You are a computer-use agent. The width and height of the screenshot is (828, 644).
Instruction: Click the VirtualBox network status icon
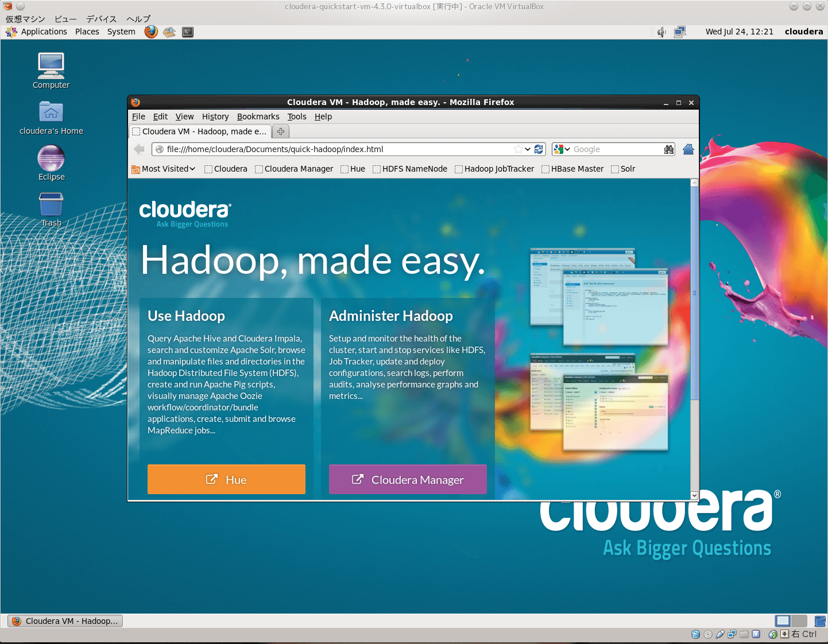pos(732,634)
